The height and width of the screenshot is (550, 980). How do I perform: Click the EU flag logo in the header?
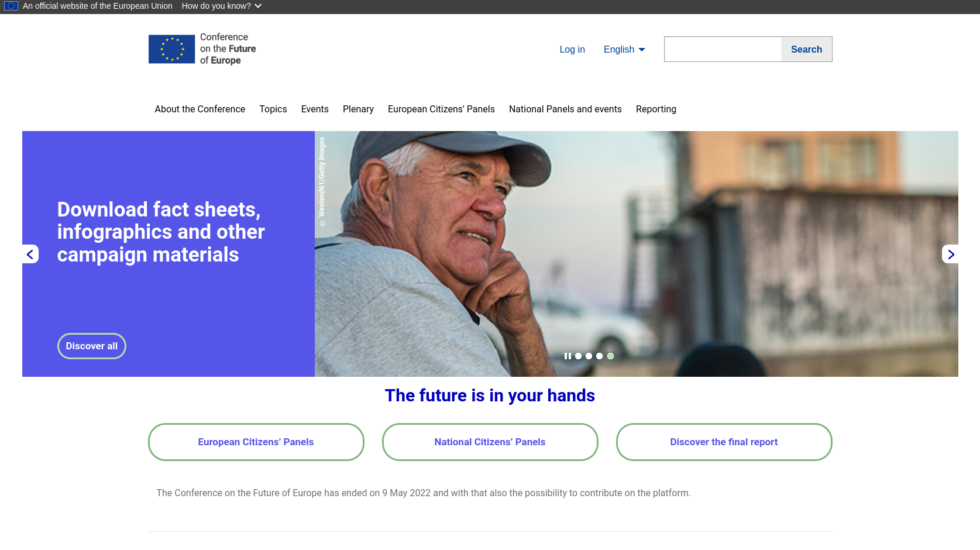point(171,49)
